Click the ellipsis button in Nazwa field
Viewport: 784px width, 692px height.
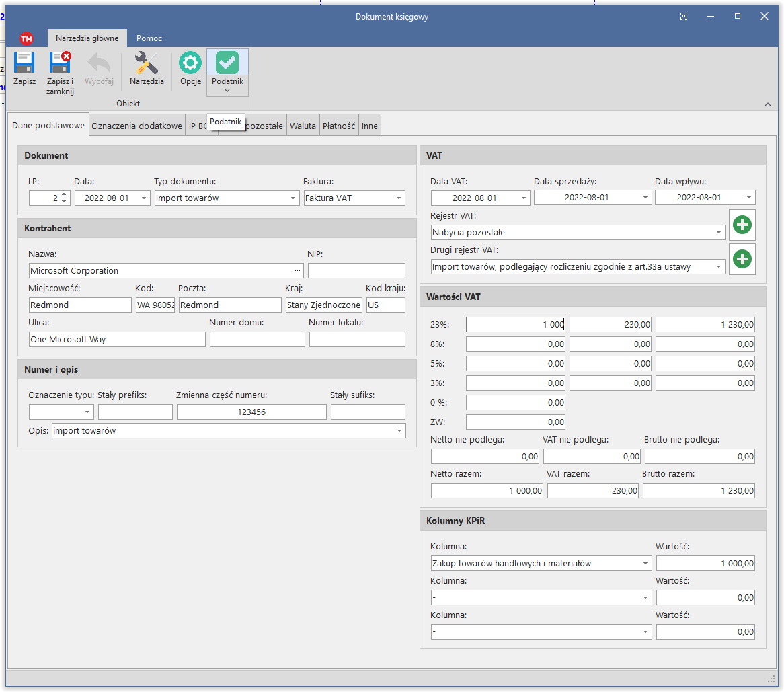[x=297, y=270]
